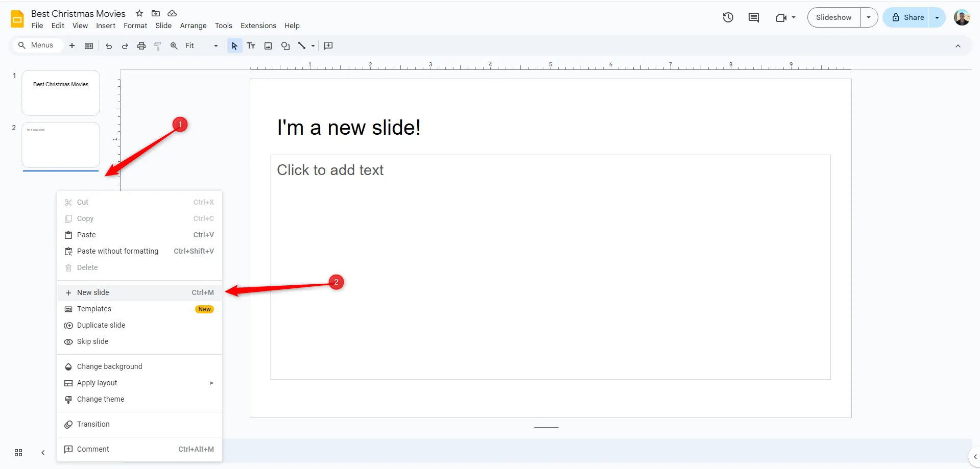Select Comment in the context menu

pos(139,449)
